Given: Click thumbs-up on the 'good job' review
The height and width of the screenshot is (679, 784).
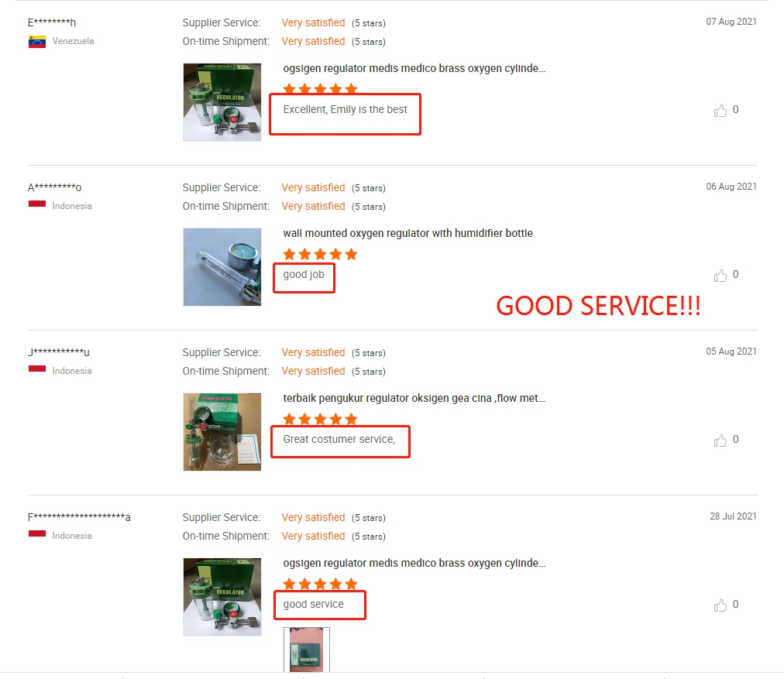Looking at the screenshot, I should click(x=720, y=276).
